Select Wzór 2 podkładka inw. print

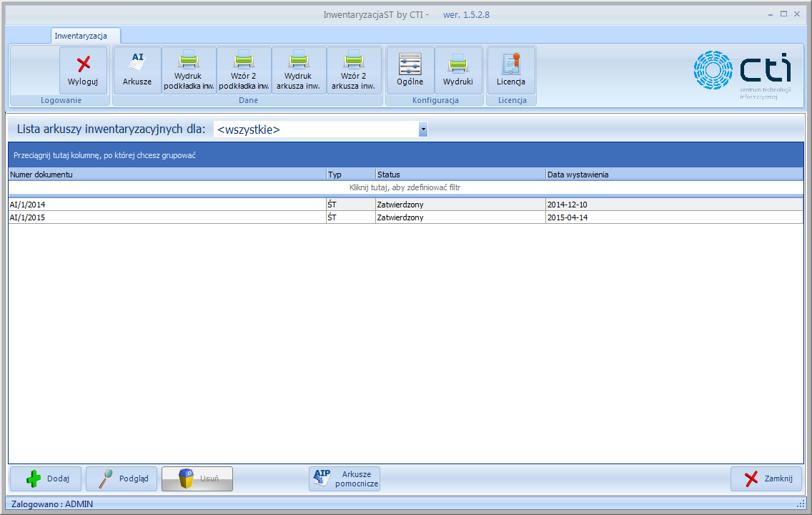(x=244, y=71)
